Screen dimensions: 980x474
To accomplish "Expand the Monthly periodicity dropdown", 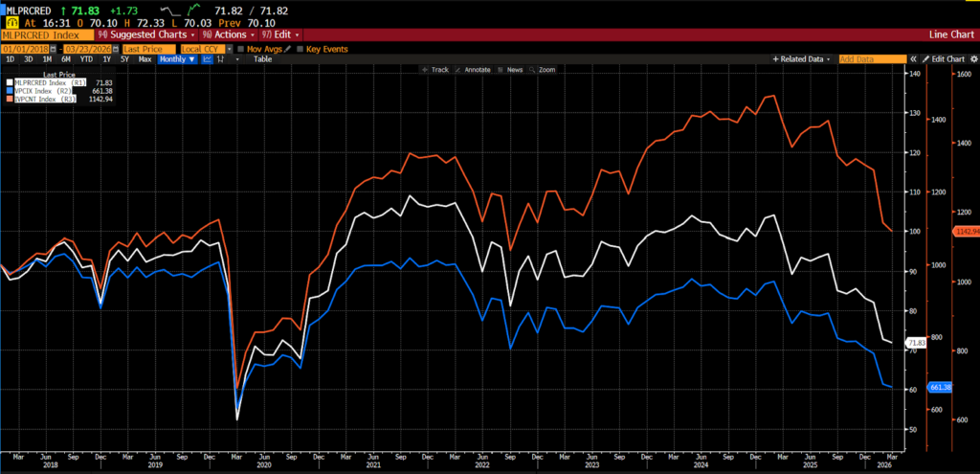I will coord(177,59).
